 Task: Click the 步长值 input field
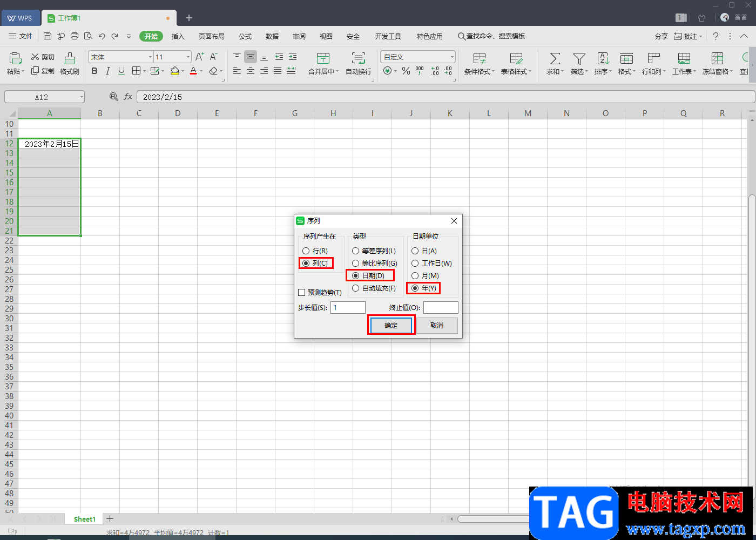[348, 307]
